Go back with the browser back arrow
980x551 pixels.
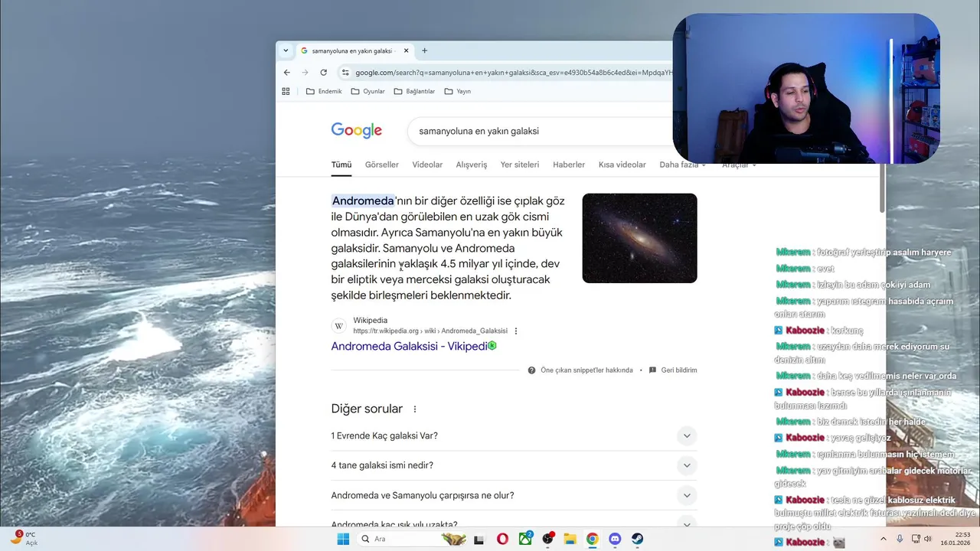pos(287,73)
